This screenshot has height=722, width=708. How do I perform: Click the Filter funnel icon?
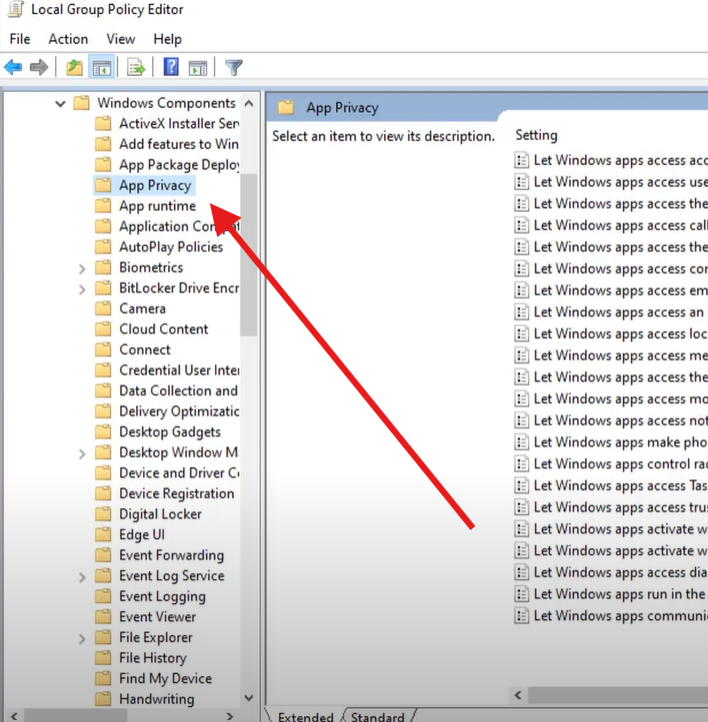click(234, 68)
